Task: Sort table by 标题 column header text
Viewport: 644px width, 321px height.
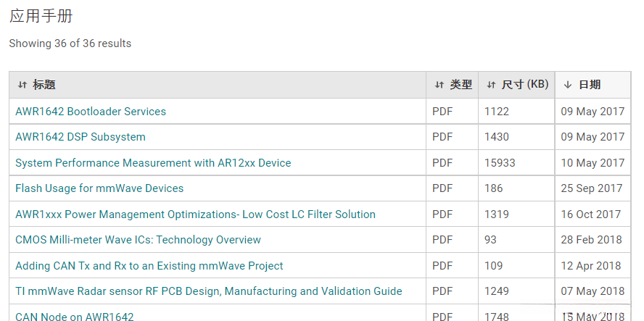Action: coord(44,85)
